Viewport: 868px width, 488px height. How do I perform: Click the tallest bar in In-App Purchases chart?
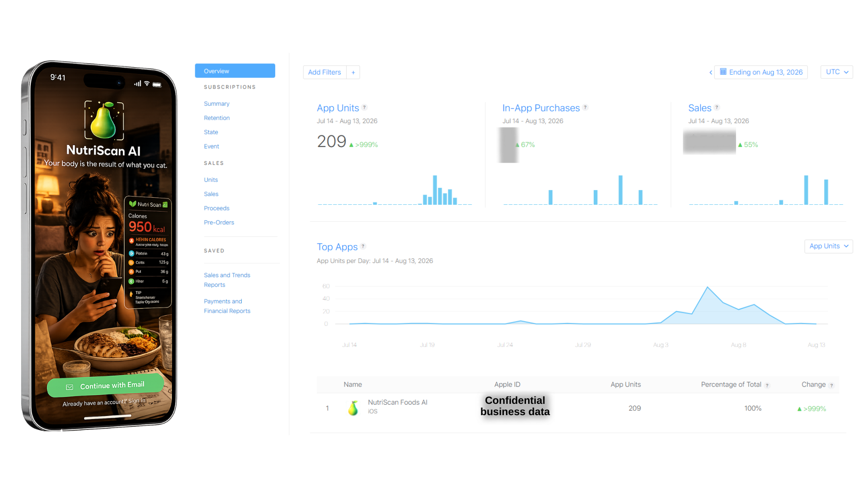(621, 190)
